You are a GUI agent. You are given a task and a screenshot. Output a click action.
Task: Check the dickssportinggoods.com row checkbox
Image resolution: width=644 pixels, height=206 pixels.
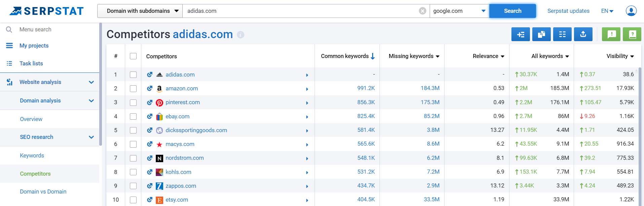click(133, 130)
